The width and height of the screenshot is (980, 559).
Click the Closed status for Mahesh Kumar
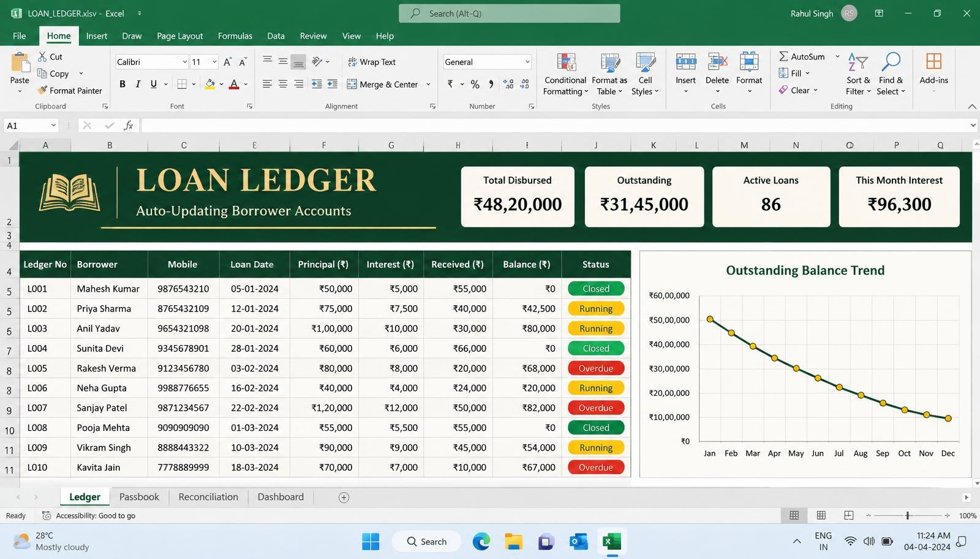[596, 289]
